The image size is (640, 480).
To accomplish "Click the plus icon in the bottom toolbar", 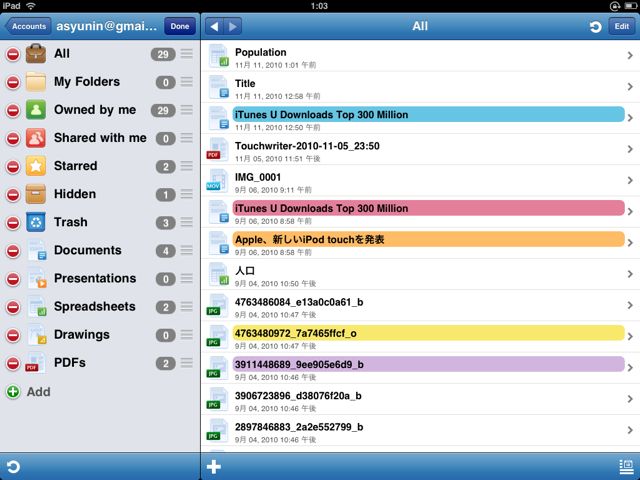I will pyautogui.click(x=214, y=467).
